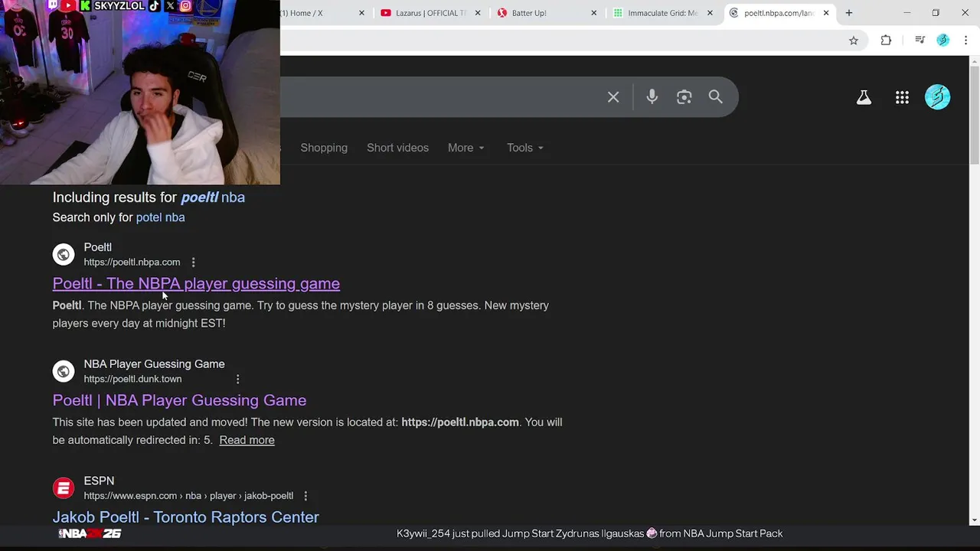The width and height of the screenshot is (980, 551).
Task: Open the Chrome extensions puzzle icon
Action: point(886,41)
